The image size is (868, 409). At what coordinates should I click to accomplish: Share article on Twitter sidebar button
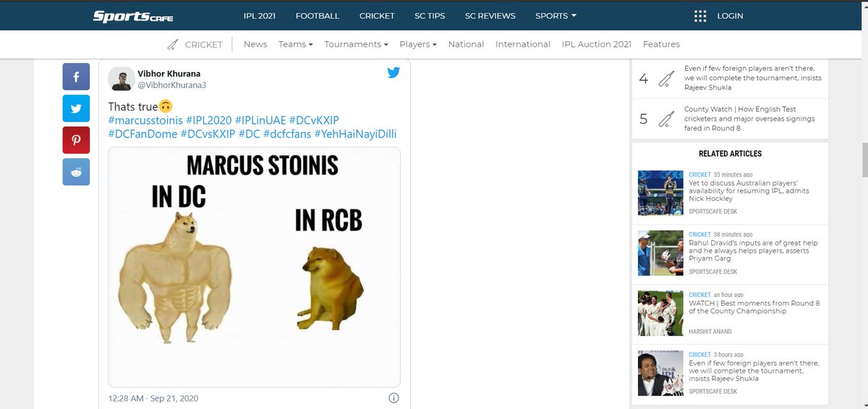tap(76, 108)
